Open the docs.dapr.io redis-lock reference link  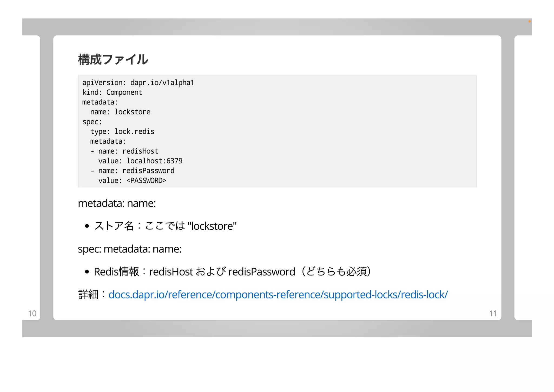tap(278, 294)
